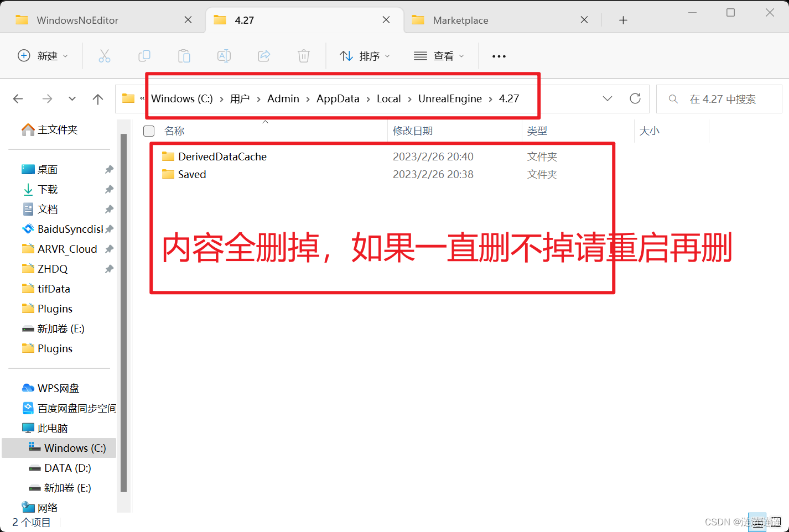Click the folder icon in address bar
Viewport: 789px width, 532px height.
(x=128, y=98)
